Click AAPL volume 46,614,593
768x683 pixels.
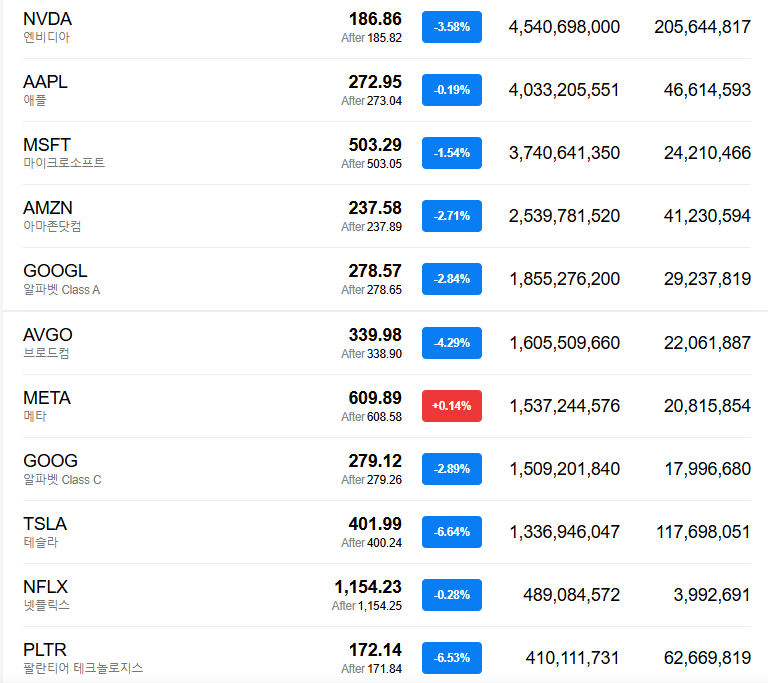click(707, 90)
